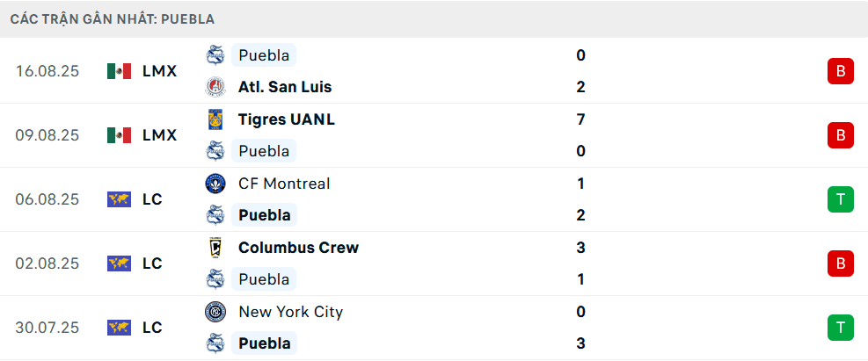This screenshot has width=868, height=361.
Task: Click Leagues Cup icon in 06.08.25 row
Action: pyautogui.click(x=119, y=199)
